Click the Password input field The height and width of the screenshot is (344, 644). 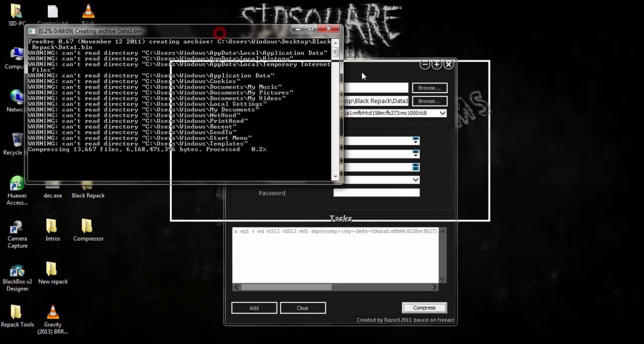click(x=376, y=193)
